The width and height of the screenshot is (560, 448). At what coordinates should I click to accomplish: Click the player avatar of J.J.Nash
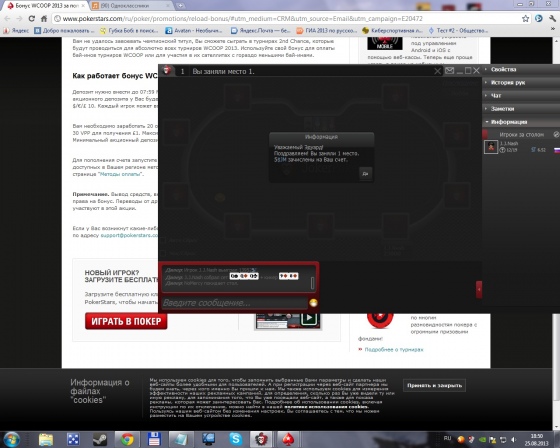491,147
